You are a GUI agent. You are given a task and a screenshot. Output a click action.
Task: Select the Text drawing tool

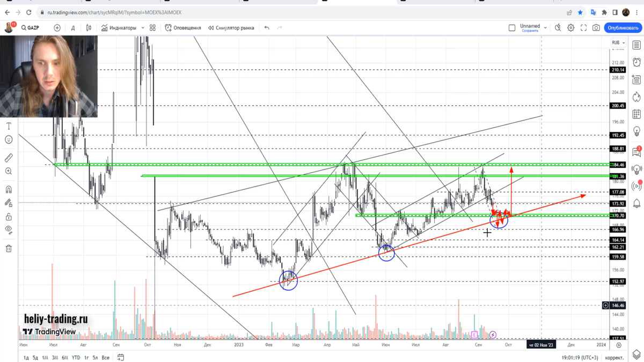point(9,126)
